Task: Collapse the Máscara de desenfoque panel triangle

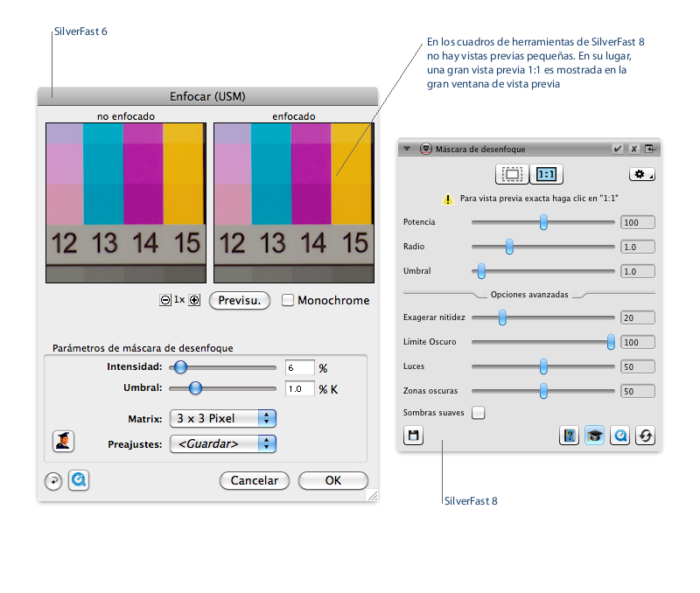Action: [x=408, y=150]
